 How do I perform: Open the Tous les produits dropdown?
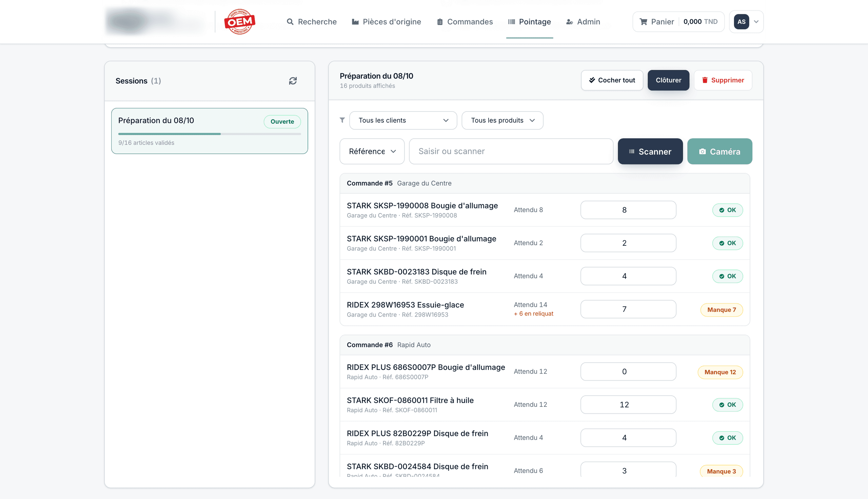(502, 120)
